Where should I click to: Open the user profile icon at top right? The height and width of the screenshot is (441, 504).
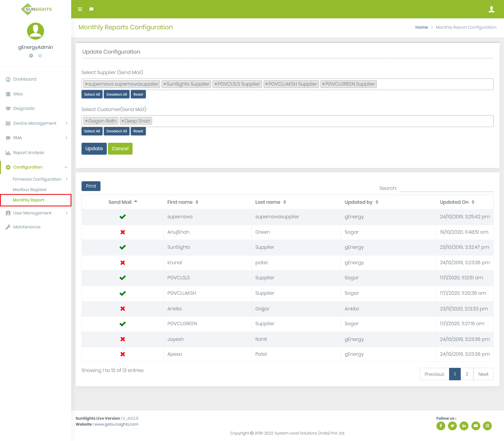click(491, 9)
